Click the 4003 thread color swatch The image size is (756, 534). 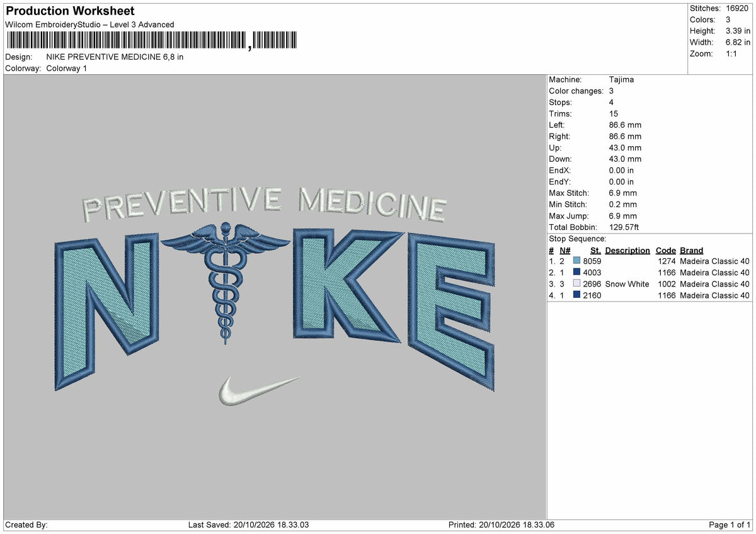click(x=576, y=273)
